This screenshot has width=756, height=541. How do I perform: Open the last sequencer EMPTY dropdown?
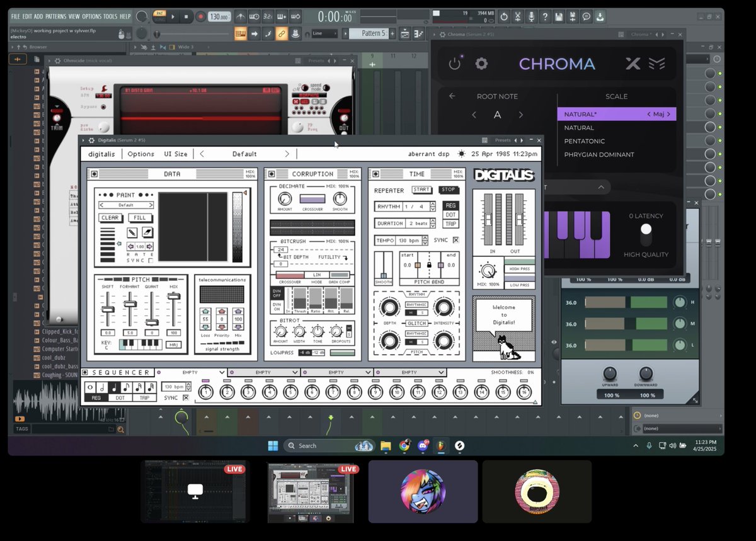coord(411,373)
